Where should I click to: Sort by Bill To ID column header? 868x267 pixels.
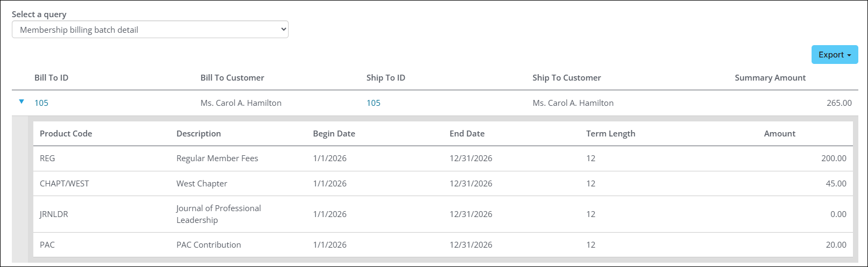(52, 78)
